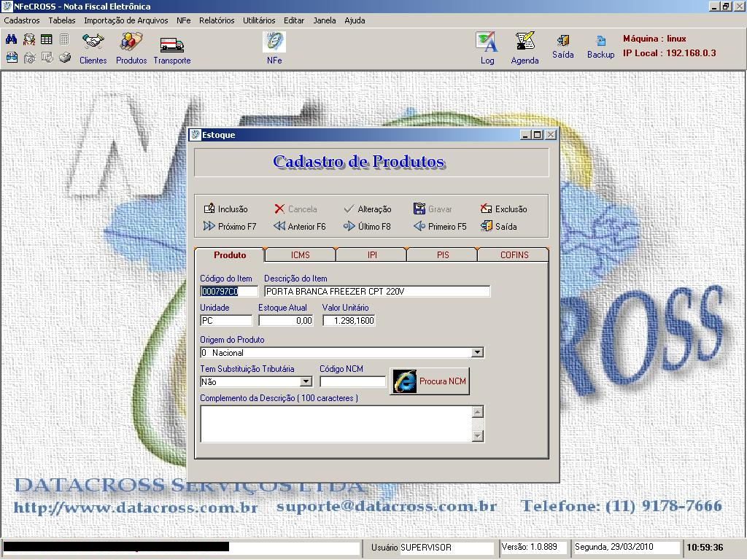Click the greyed chart report icon
747x560 pixels.
pyautogui.click(x=47, y=58)
